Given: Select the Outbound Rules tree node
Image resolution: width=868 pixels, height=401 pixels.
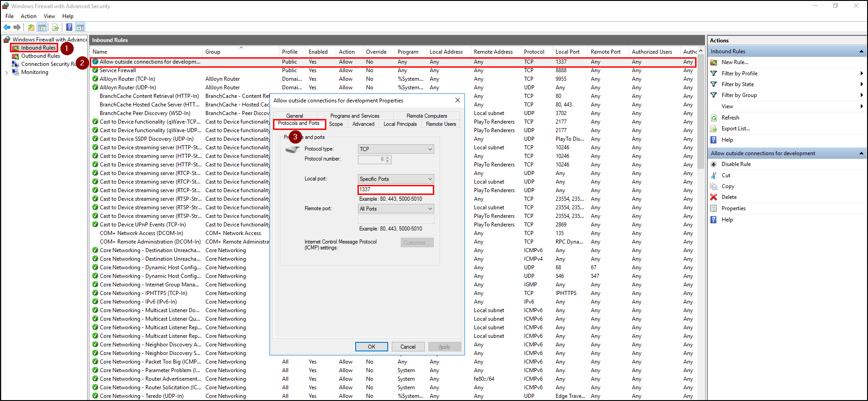Looking at the screenshot, I should (40, 56).
